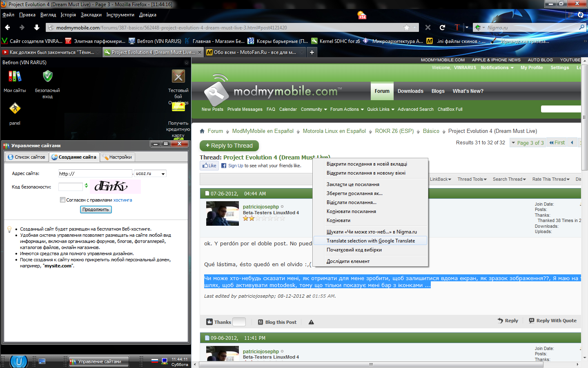
Task: Expand the Forum Actions menu
Action: pyautogui.click(x=347, y=110)
